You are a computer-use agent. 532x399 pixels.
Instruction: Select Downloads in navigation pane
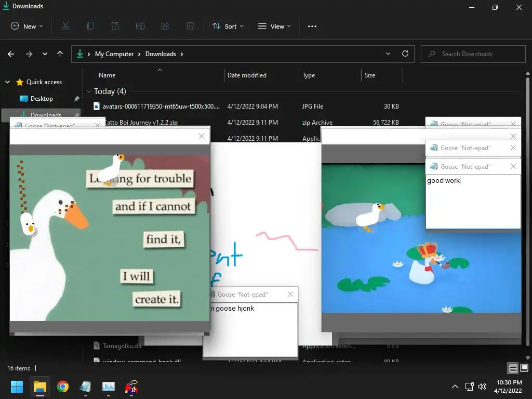coord(42,114)
